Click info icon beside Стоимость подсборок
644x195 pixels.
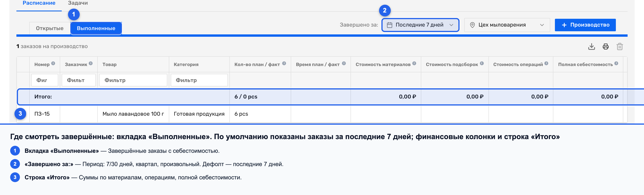tap(482, 64)
